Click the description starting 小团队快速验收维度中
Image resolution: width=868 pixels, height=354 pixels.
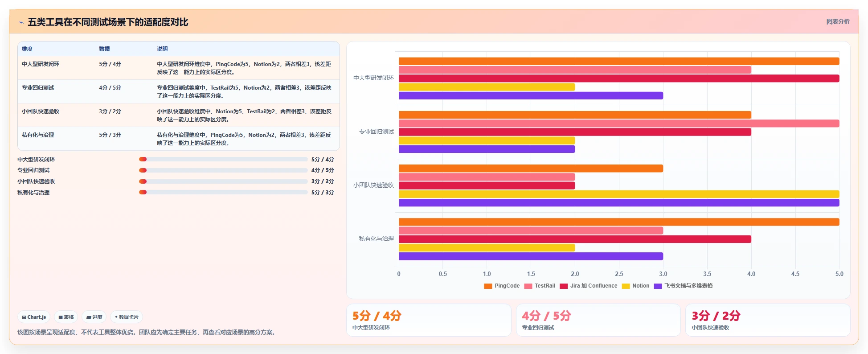(x=244, y=115)
